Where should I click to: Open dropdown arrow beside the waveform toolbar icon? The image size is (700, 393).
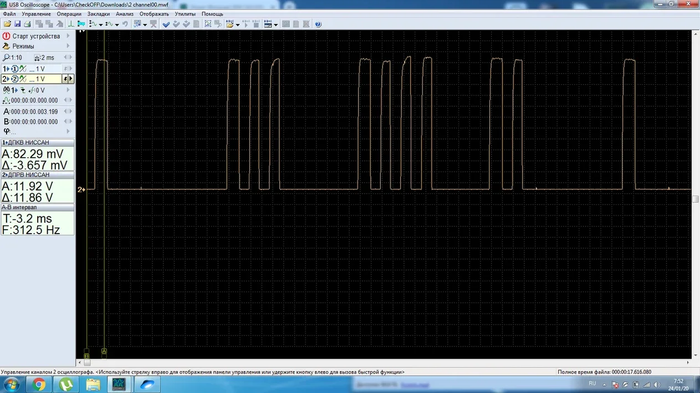(x=100, y=25)
